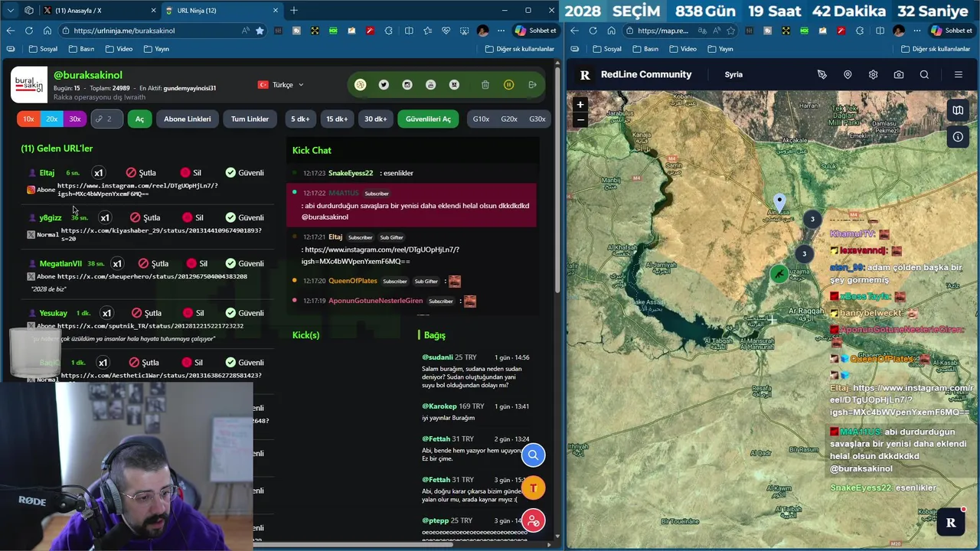980x551 pixels.
Task: Select Syria in RedLine Community header
Action: [733, 74]
